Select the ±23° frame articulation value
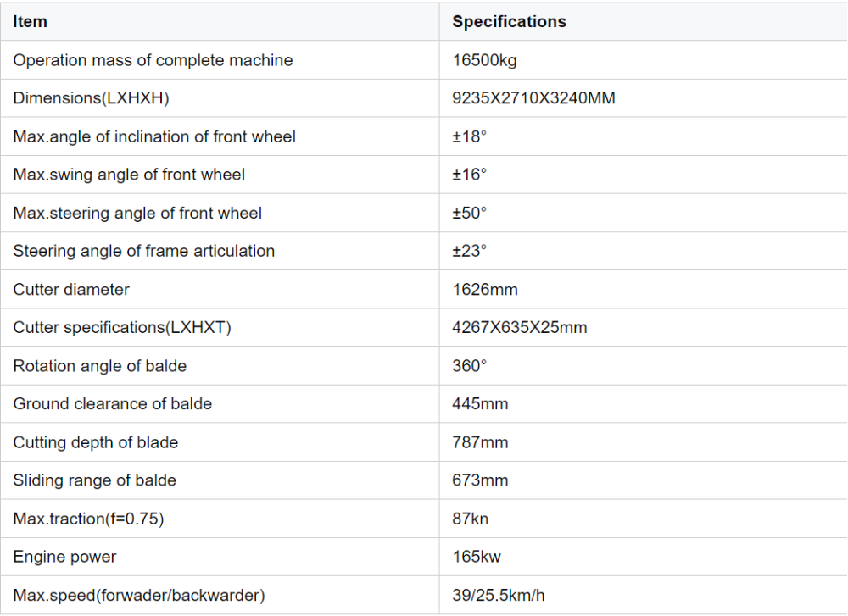The width and height of the screenshot is (848, 616). (x=470, y=251)
